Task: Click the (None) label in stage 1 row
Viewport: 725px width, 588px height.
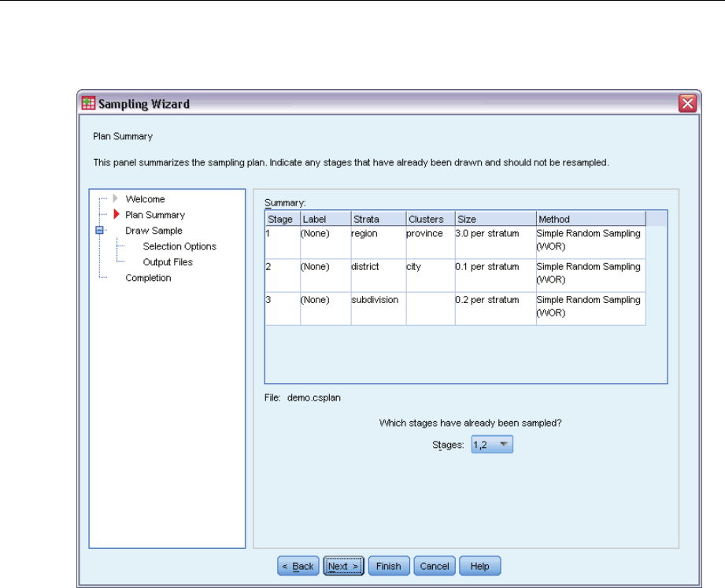Action: click(326, 242)
